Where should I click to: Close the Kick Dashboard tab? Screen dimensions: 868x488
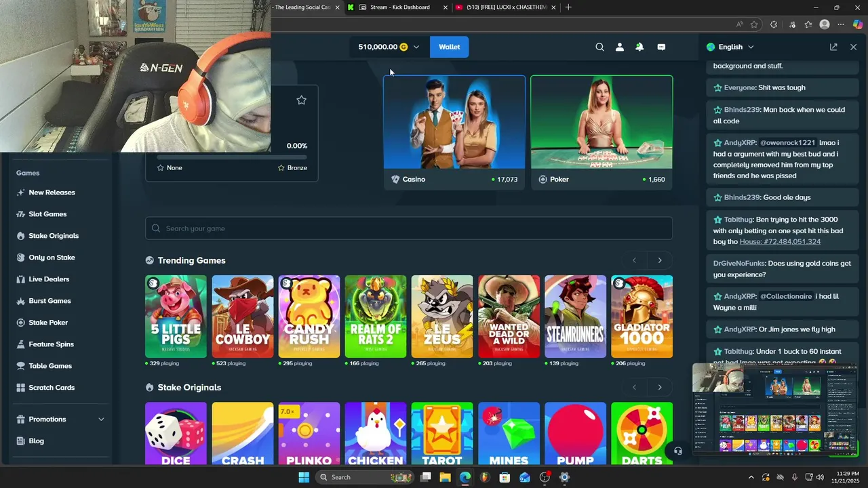(x=446, y=7)
